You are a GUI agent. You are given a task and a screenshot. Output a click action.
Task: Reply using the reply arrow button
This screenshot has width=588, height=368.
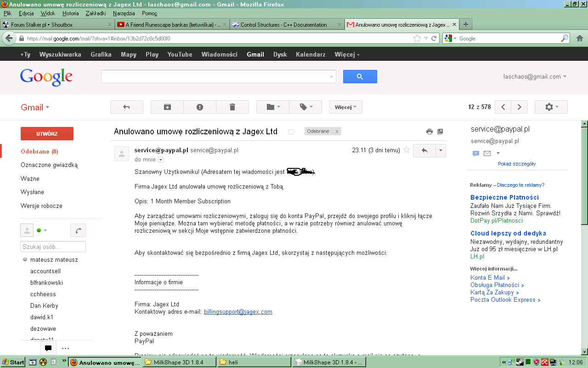tap(424, 150)
